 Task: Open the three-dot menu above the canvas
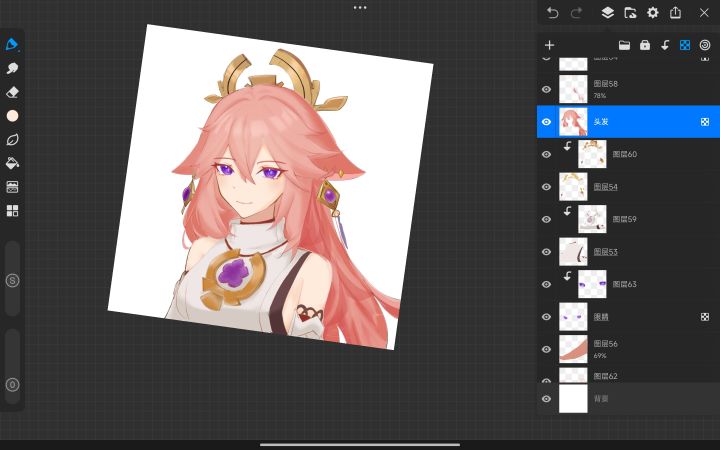(360, 7)
